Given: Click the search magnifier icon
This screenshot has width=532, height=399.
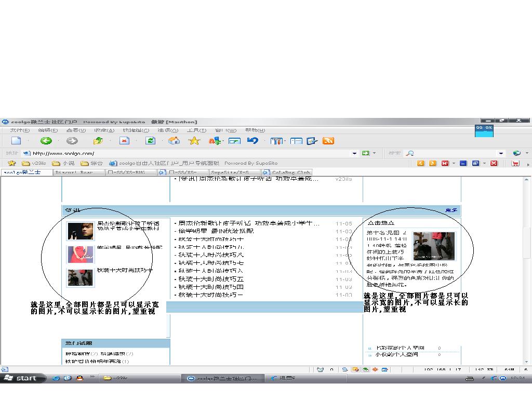Looking at the screenshot, I should pyautogui.click(x=410, y=153).
